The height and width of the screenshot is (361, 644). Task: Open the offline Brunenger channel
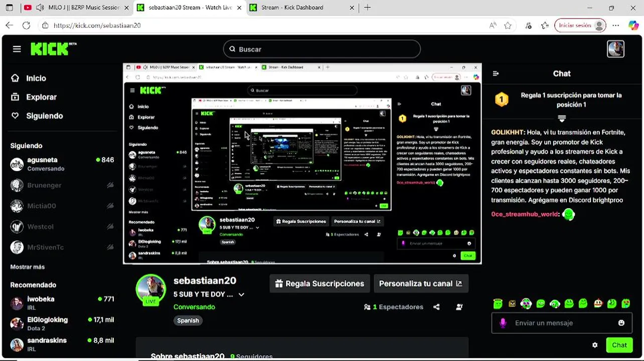63,185
